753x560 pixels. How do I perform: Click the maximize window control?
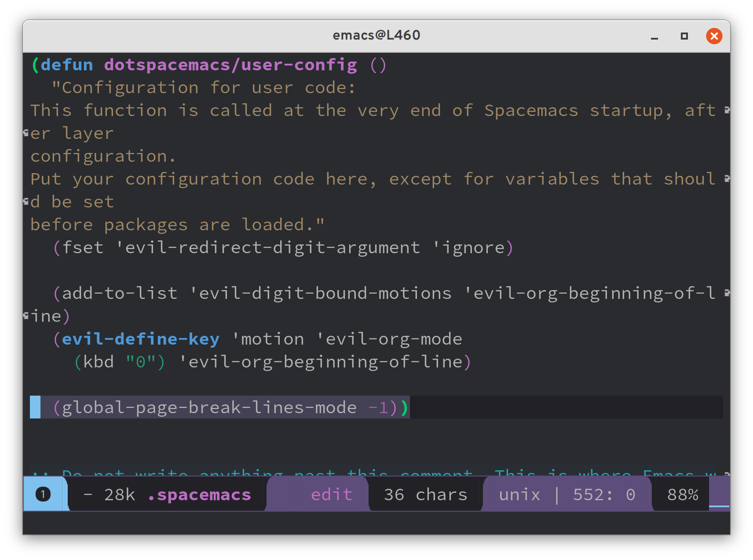(684, 36)
